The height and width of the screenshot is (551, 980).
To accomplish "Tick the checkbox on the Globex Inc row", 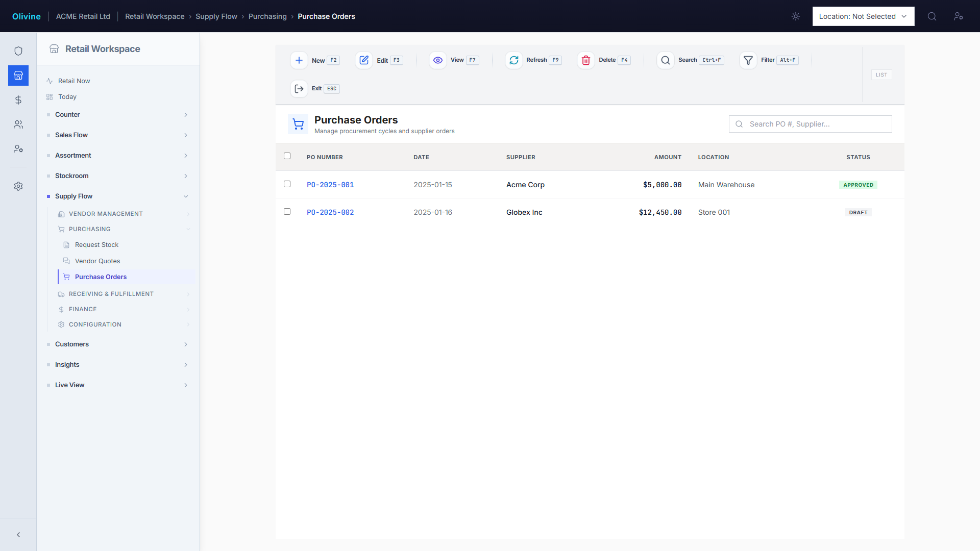I will pos(287,212).
